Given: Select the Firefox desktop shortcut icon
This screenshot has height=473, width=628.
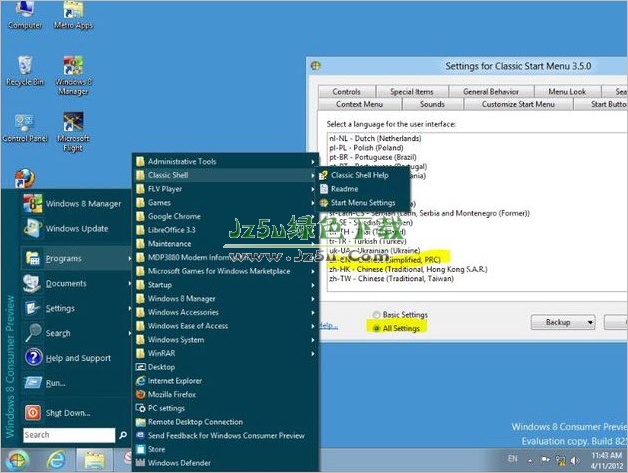Looking at the screenshot, I should point(25,178).
